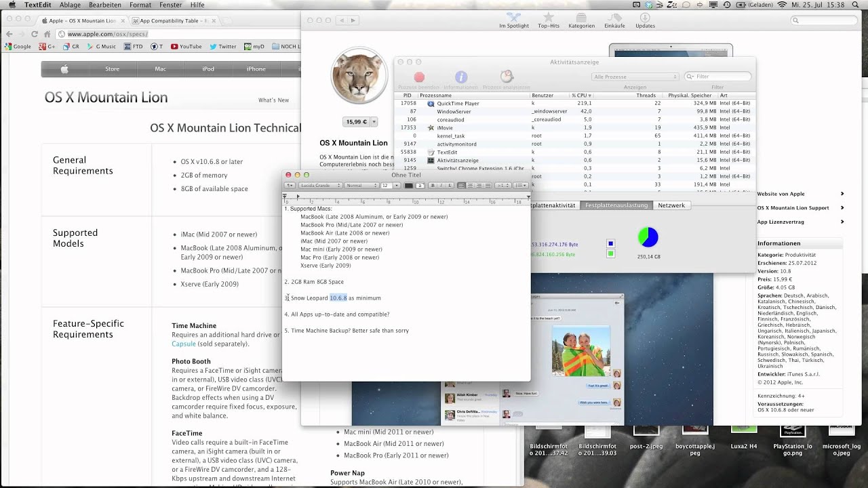Click the 15,99 € buy button
The width and height of the screenshot is (868, 488).
click(357, 122)
